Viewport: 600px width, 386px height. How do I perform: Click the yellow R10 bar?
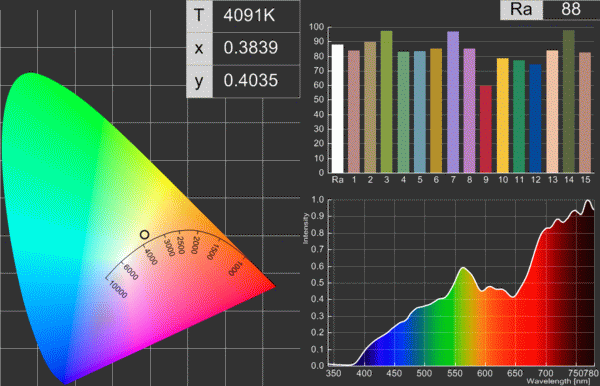[x=503, y=116]
